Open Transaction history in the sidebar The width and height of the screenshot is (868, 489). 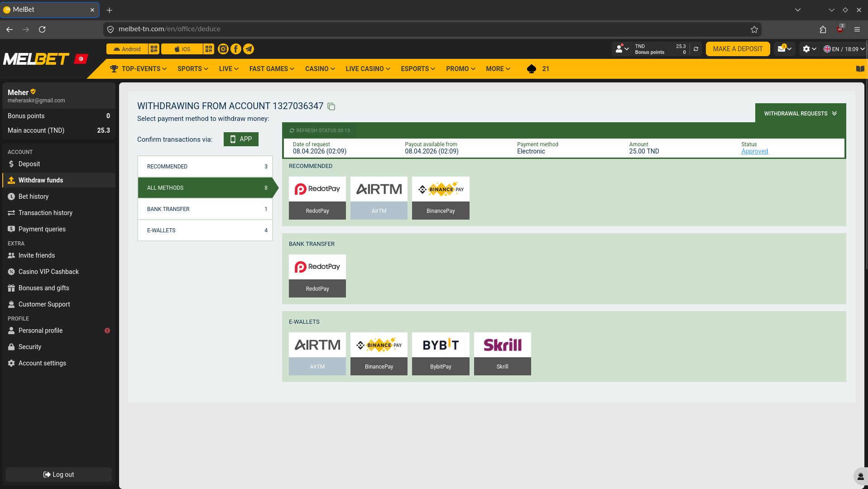(59, 213)
